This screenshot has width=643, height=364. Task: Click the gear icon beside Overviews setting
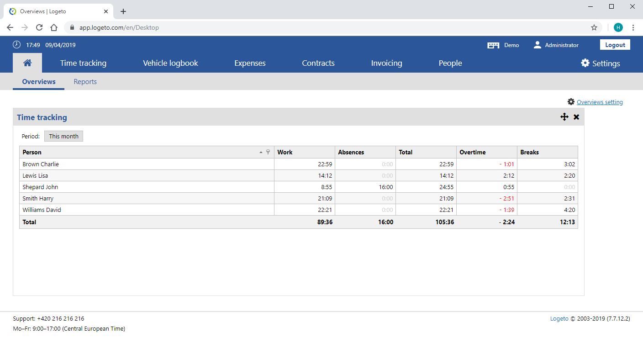click(571, 102)
